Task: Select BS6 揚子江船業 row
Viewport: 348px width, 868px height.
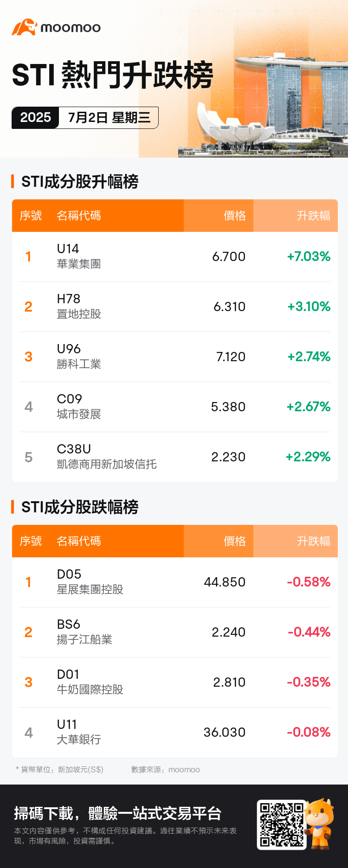Action: (x=175, y=632)
